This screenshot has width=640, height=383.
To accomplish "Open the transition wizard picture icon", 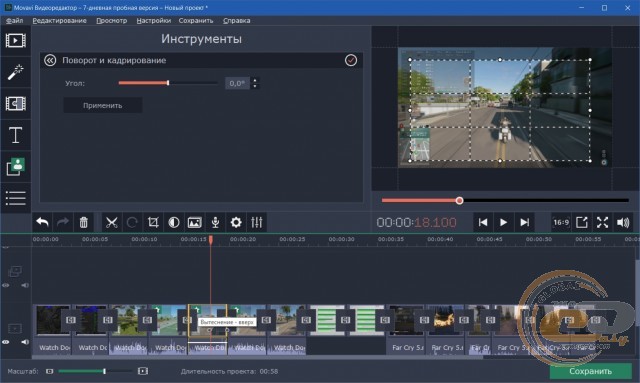I will tap(195, 223).
